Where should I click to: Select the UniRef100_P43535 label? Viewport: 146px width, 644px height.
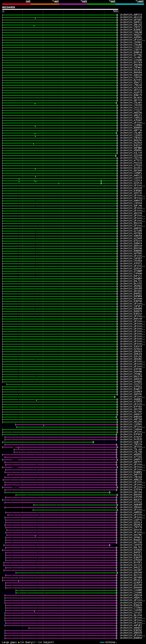pyautogui.click(x=131, y=439)
